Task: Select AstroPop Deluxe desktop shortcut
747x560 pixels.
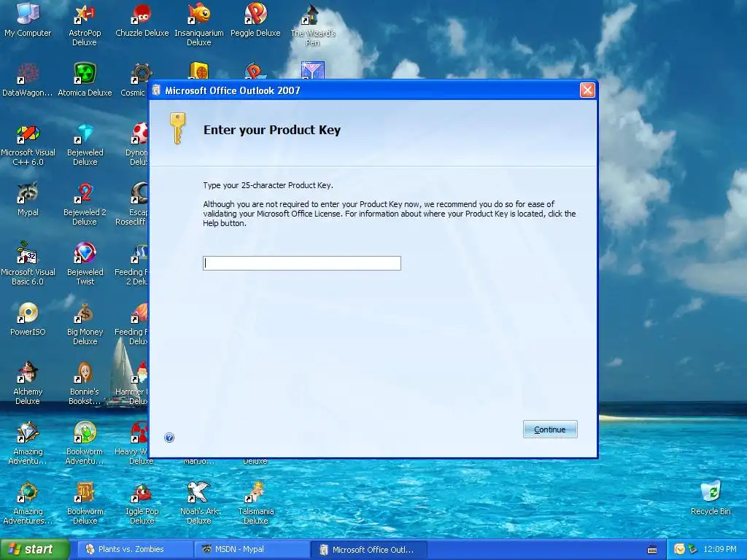Action: pyautogui.click(x=85, y=24)
